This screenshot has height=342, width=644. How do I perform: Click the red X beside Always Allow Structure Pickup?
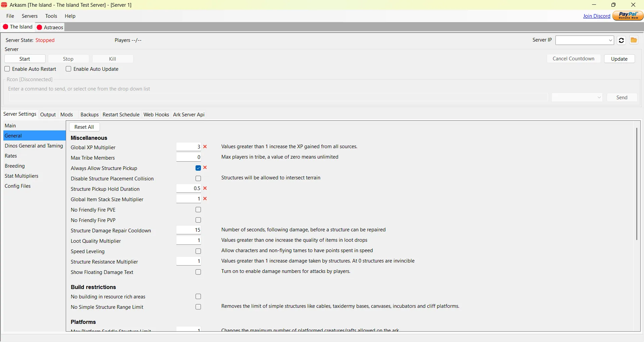coord(206,168)
